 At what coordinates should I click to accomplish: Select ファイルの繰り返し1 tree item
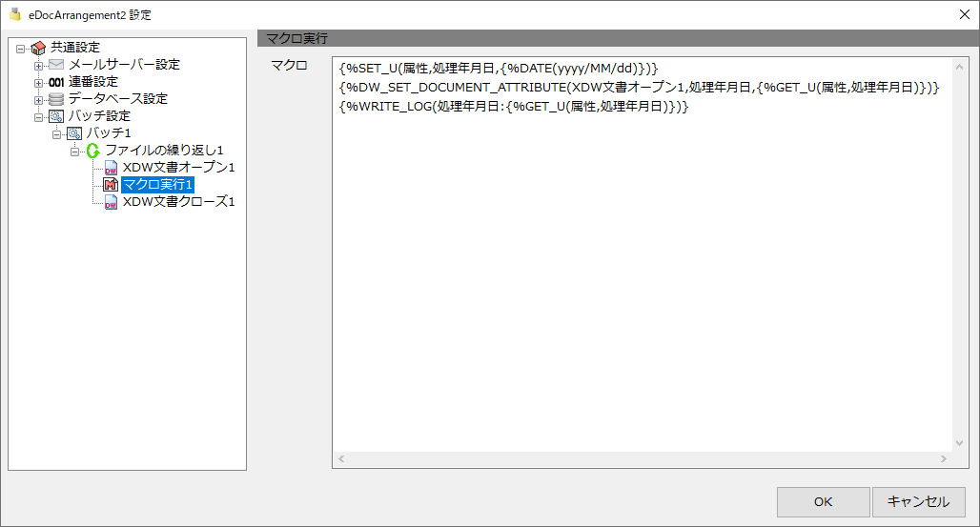(x=164, y=150)
